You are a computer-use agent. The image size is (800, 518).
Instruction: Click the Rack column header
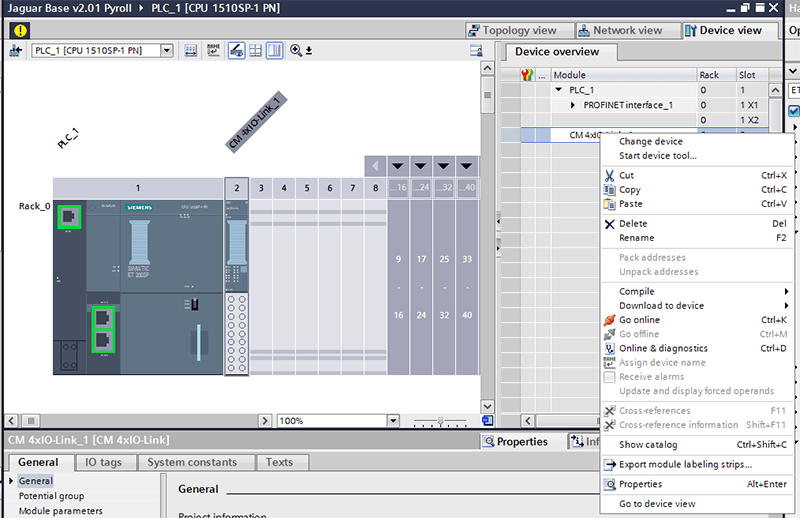point(716,75)
